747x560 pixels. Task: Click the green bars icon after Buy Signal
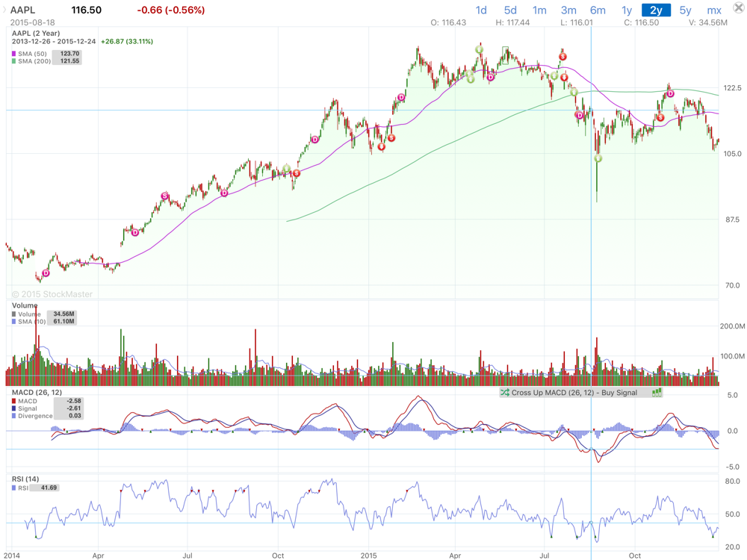(x=657, y=393)
